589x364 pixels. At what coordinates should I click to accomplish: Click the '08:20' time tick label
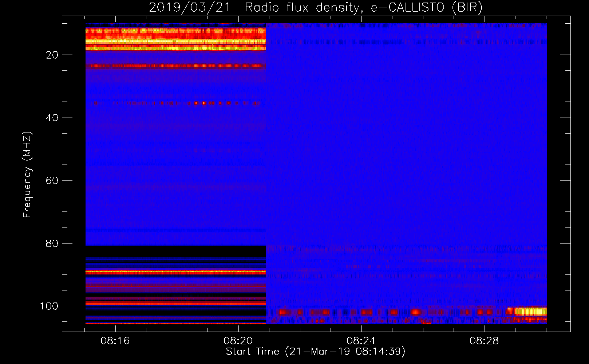point(238,341)
